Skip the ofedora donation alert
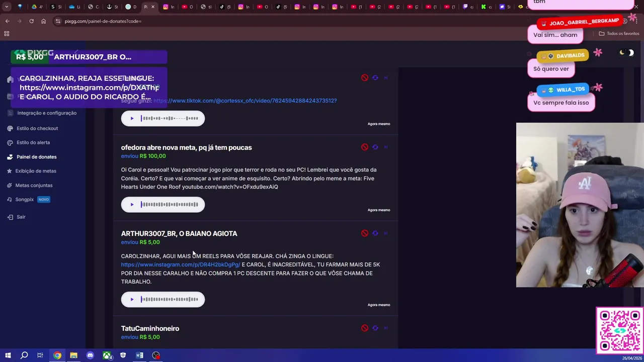The width and height of the screenshot is (644, 362). tap(386, 147)
